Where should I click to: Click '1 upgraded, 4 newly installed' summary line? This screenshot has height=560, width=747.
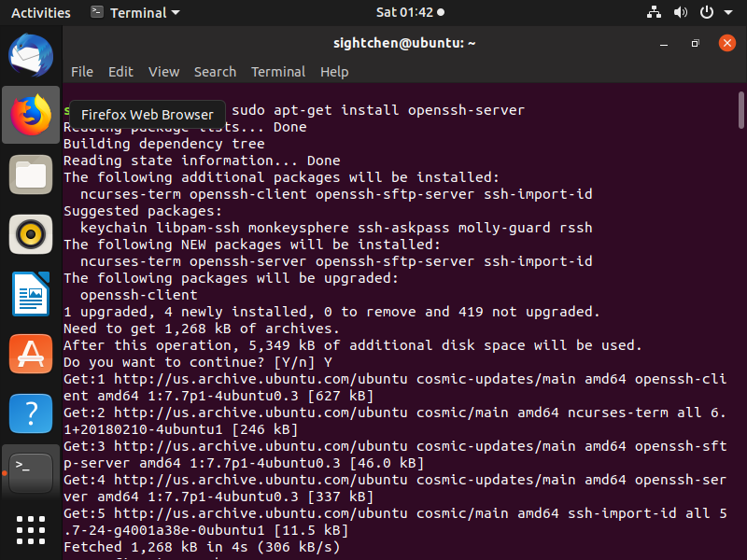point(331,312)
